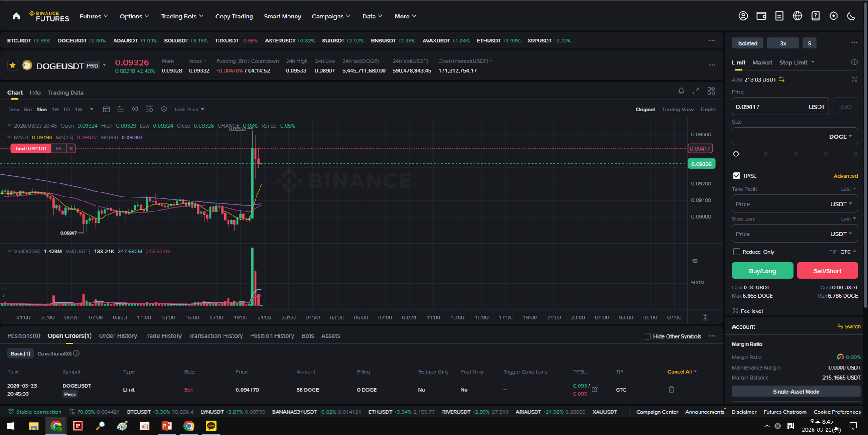
Task: Go to the home icon
Action: click(16, 16)
